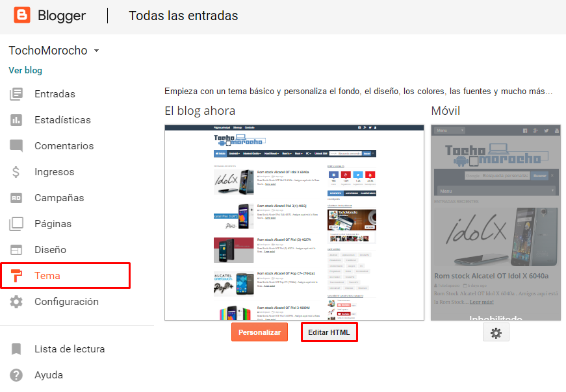
Task: Click the 'El blog ahora' heading
Action: point(199,111)
